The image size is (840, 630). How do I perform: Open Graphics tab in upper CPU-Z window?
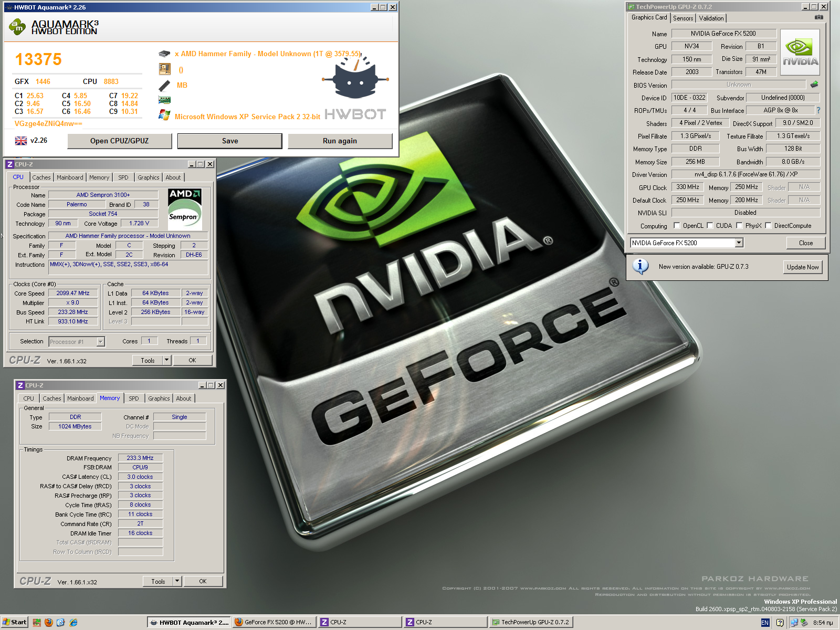(x=149, y=177)
